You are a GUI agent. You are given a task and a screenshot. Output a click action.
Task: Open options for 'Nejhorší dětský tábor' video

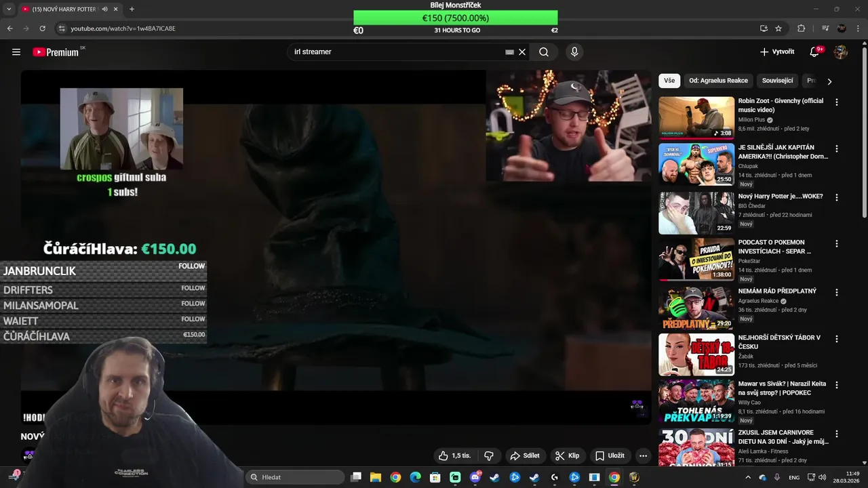(x=836, y=338)
